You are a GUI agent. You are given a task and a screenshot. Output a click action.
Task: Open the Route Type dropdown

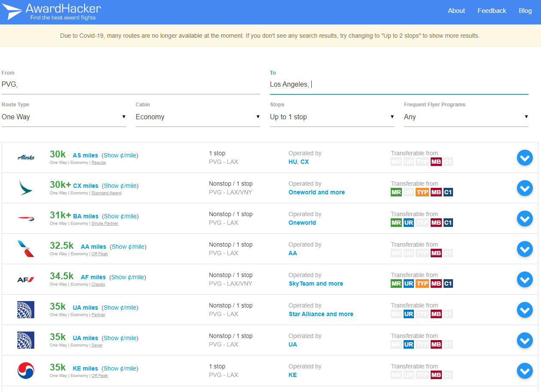click(64, 117)
